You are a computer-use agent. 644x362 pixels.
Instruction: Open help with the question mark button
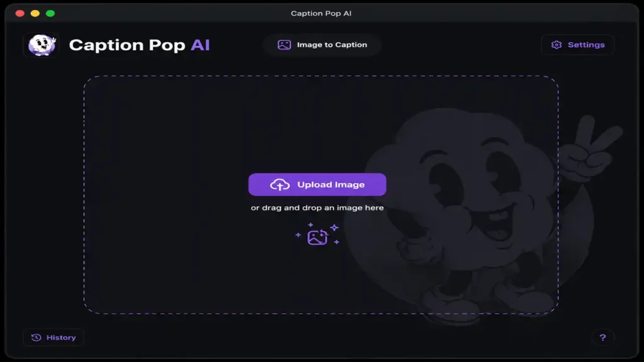[x=602, y=337]
